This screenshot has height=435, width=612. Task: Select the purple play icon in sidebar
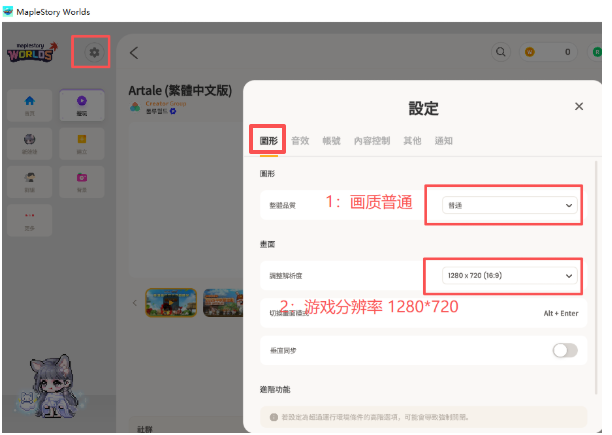point(81,104)
